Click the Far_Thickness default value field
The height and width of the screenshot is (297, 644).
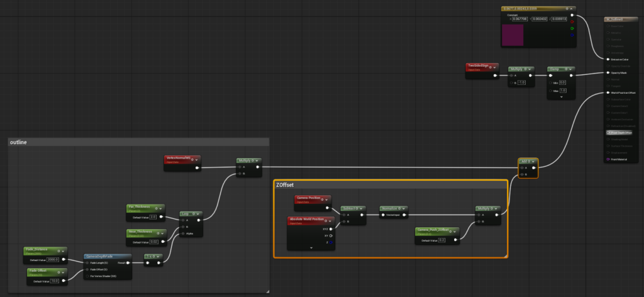[x=152, y=216]
